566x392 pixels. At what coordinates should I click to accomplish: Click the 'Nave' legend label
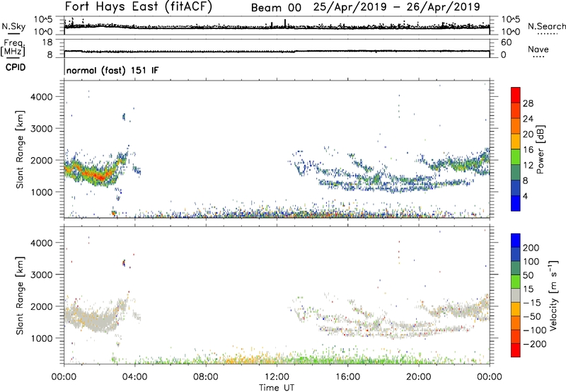pyautogui.click(x=538, y=50)
